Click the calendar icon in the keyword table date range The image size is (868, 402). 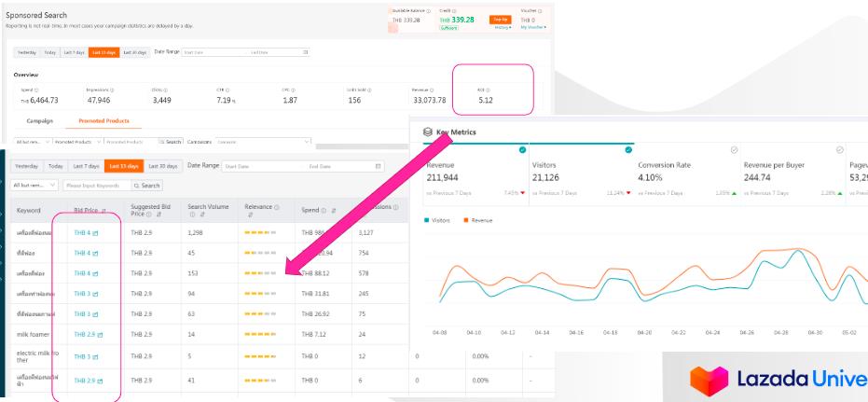378,166
